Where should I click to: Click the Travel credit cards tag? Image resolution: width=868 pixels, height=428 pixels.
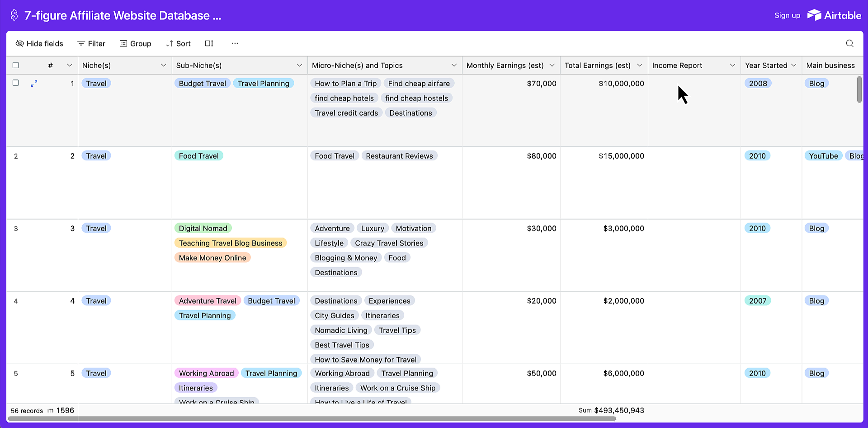coord(346,113)
